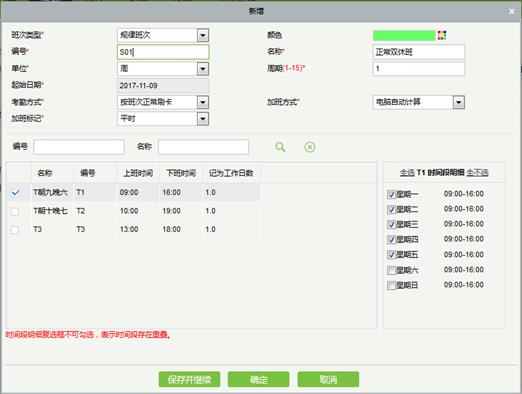The width and height of the screenshot is (522, 394).
Task: Click the 取消 button
Action: point(328,379)
